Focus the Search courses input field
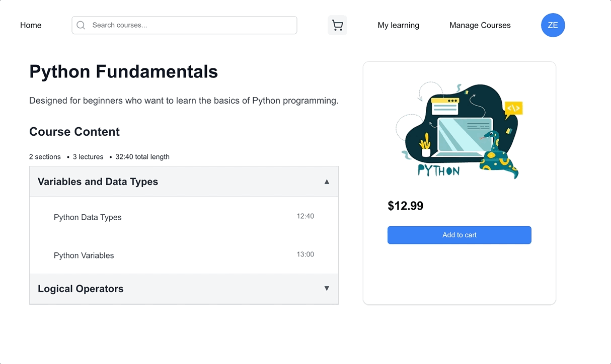The height and width of the screenshot is (364, 611). click(x=184, y=25)
